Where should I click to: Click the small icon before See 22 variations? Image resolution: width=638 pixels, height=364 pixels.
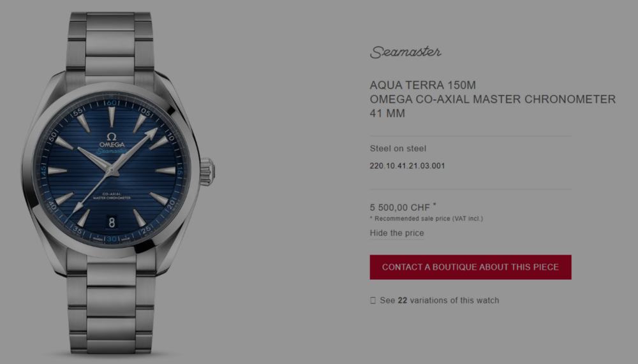pyautogui.click(x=373, y=300)
